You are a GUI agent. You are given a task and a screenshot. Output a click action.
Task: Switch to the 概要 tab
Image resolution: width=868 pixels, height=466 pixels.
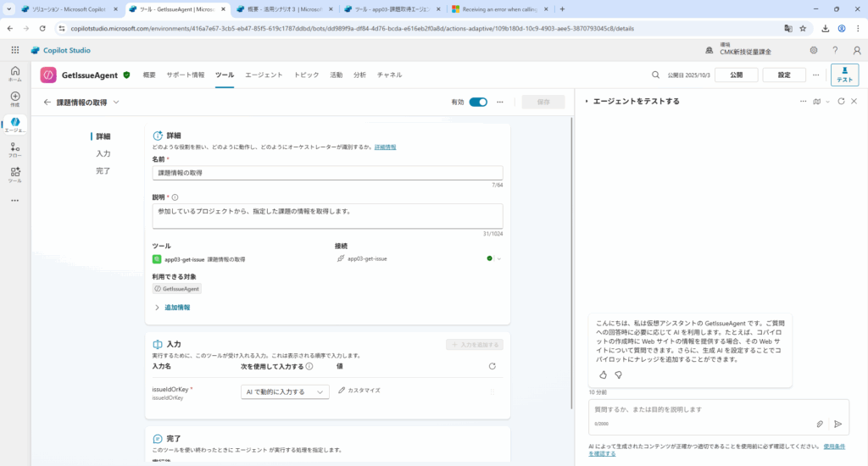pyautogui.click(x=149, y=75)
